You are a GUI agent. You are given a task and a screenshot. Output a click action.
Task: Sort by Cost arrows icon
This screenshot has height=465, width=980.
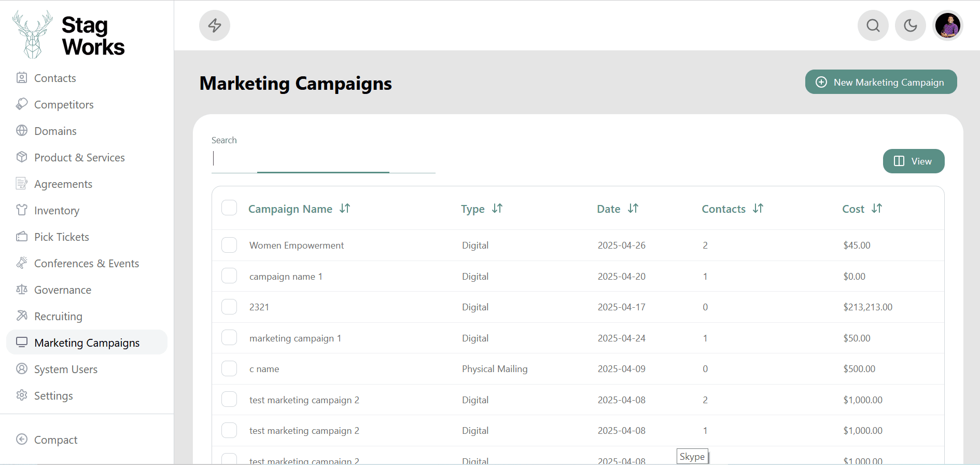(877, 209)
